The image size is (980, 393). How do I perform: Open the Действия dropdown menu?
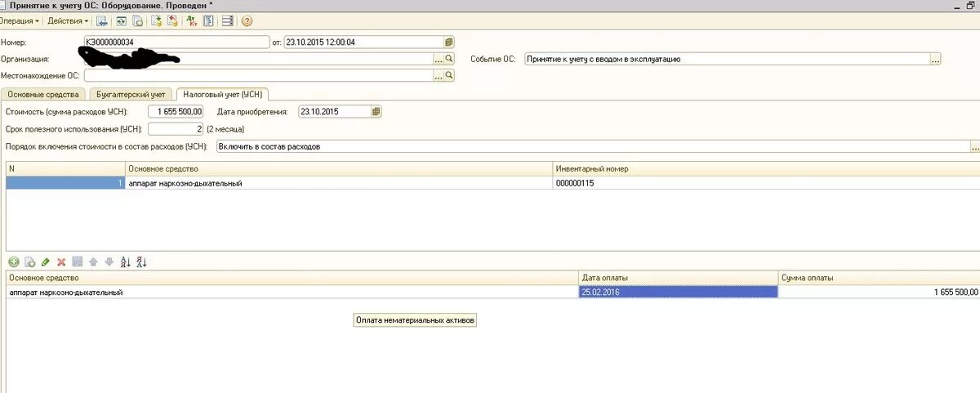point(69,20)
